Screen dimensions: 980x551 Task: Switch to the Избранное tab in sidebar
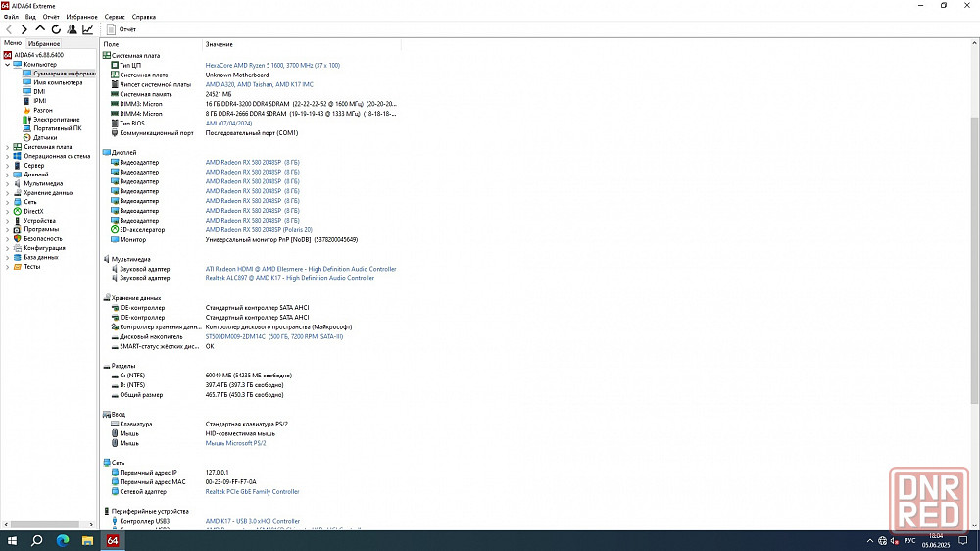(44, 44)
